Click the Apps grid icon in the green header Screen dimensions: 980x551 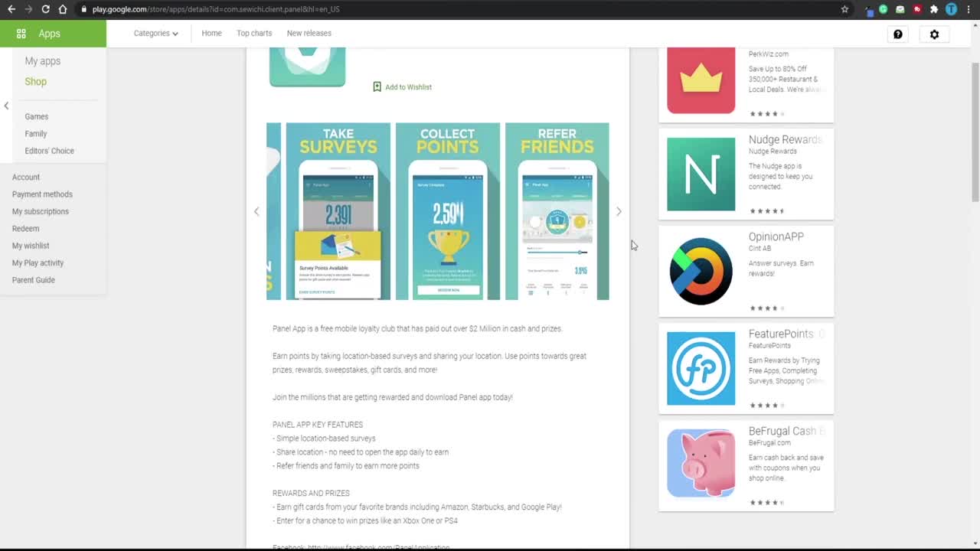[21, 34]
